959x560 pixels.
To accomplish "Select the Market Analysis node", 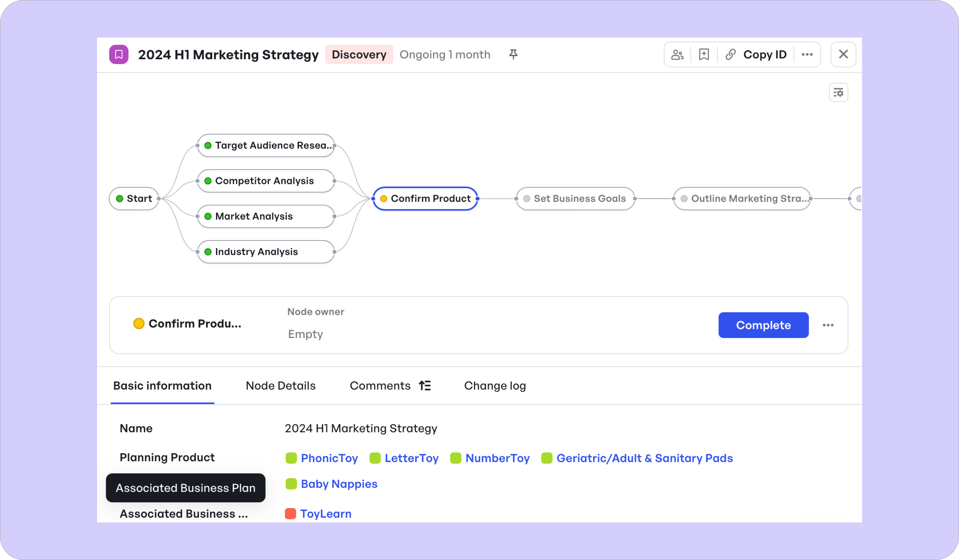I will [x=266, y=216].
